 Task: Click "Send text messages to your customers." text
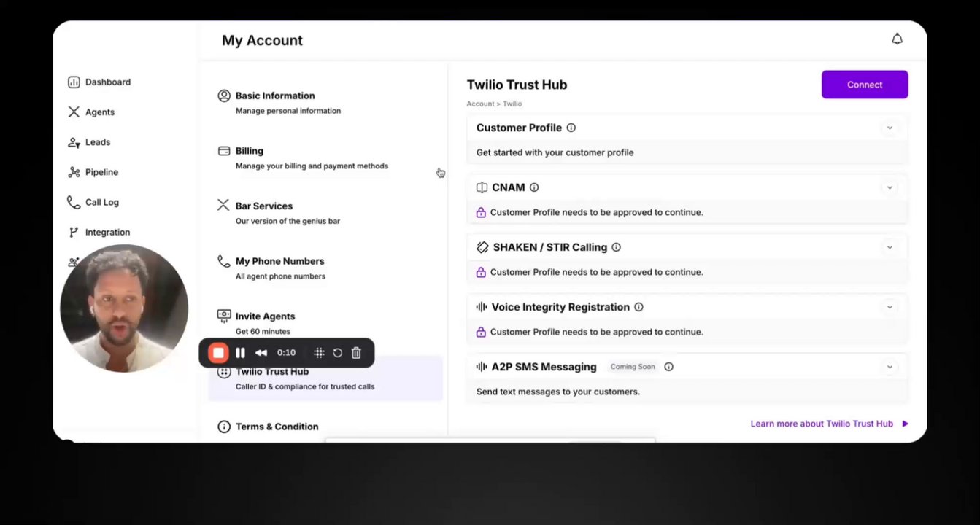point(558,392)
